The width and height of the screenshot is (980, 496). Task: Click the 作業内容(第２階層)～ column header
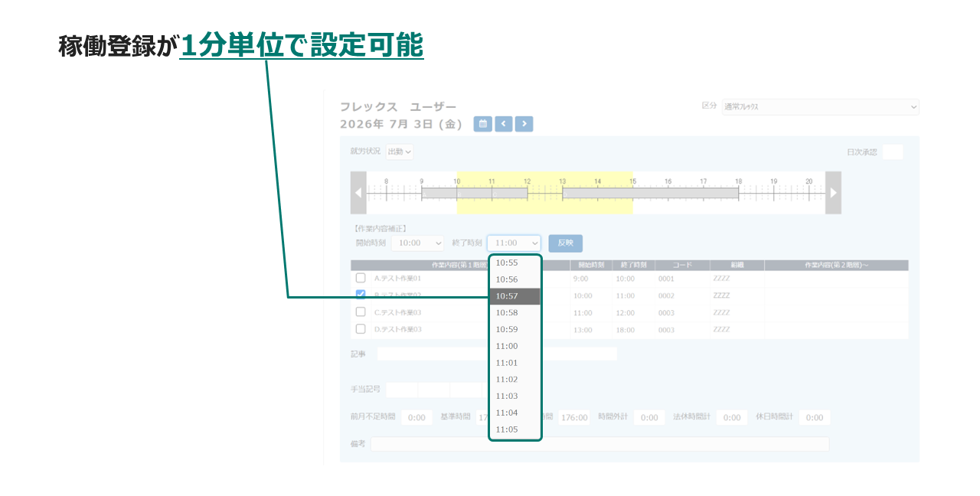click(836, 265)
